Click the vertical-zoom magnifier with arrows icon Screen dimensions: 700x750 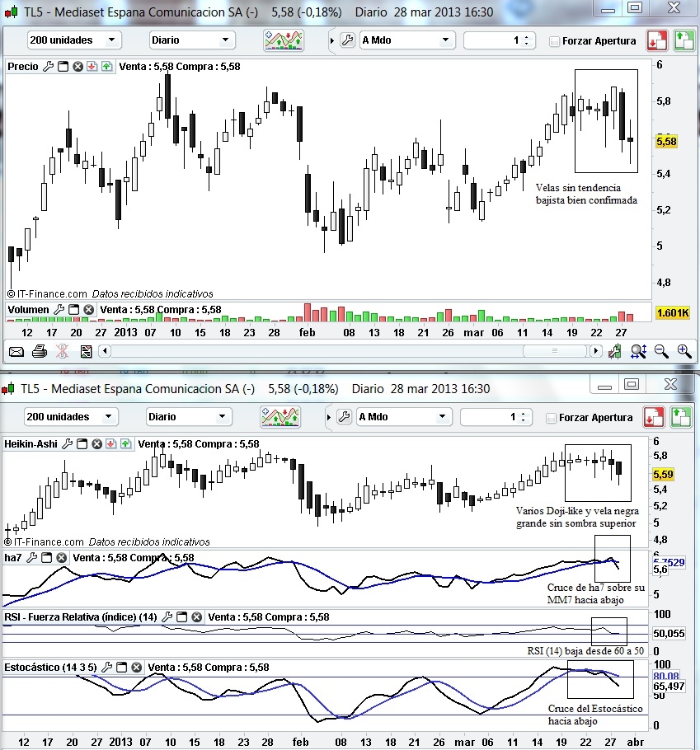tap(639, 352)
